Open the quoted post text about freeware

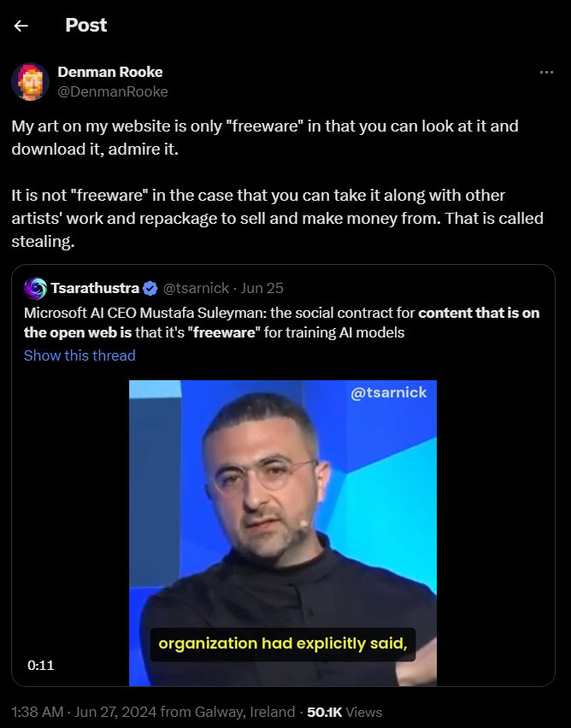[281, 323]
